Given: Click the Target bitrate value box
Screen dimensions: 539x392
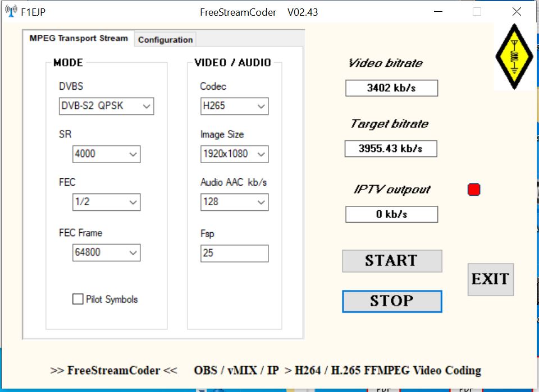Looking at the screenshot, I should click(x=391, y=149).
